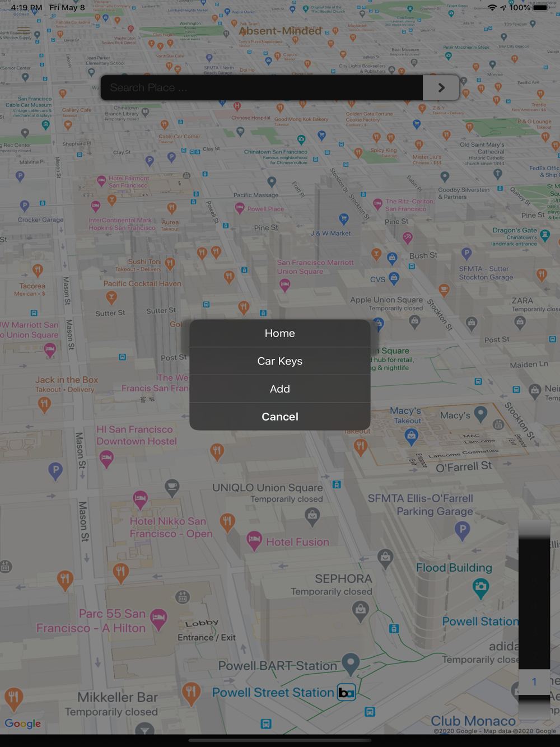The height and width of the screenshot is (747, 560).
Task: Tap the "Flood Building" map label
Action: tap(454, 568)
